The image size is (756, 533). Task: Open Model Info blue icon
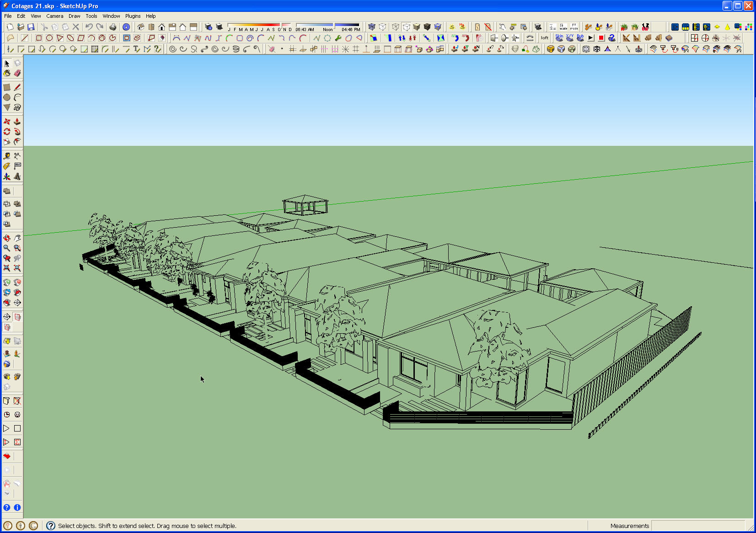click(x=126, y=27)
